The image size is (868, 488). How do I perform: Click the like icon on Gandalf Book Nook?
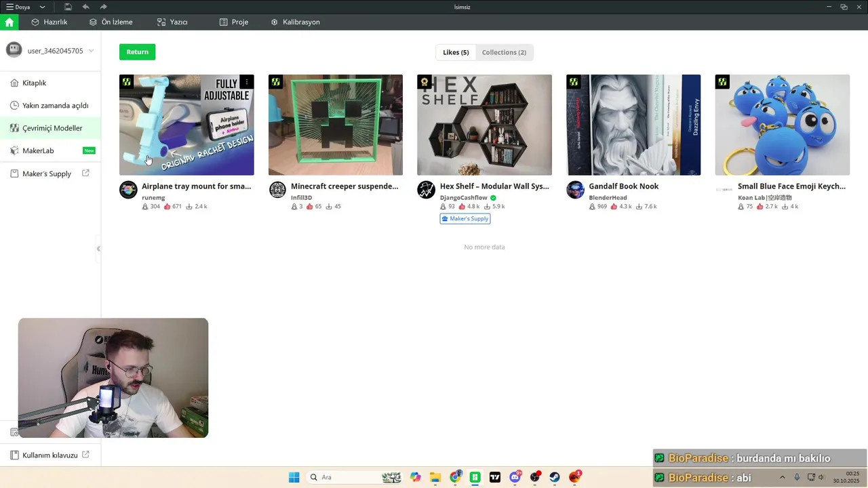[x=614, y=207]
